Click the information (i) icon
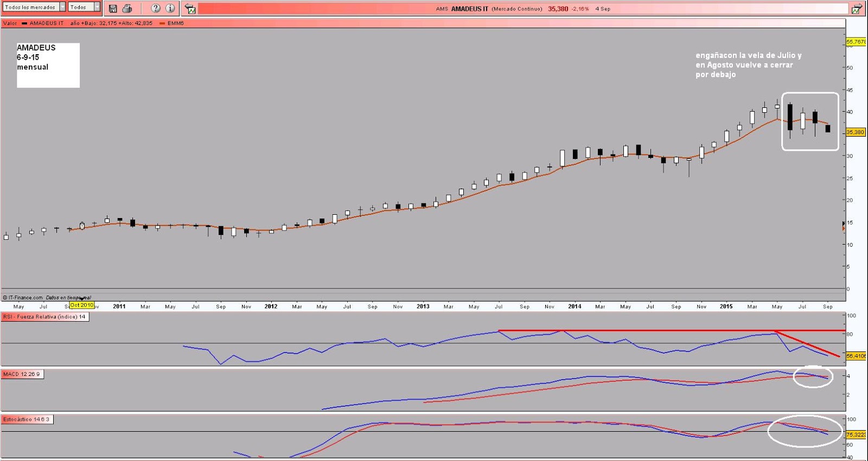This screenshot has width=868, height=461. click(x=170, y=8)
